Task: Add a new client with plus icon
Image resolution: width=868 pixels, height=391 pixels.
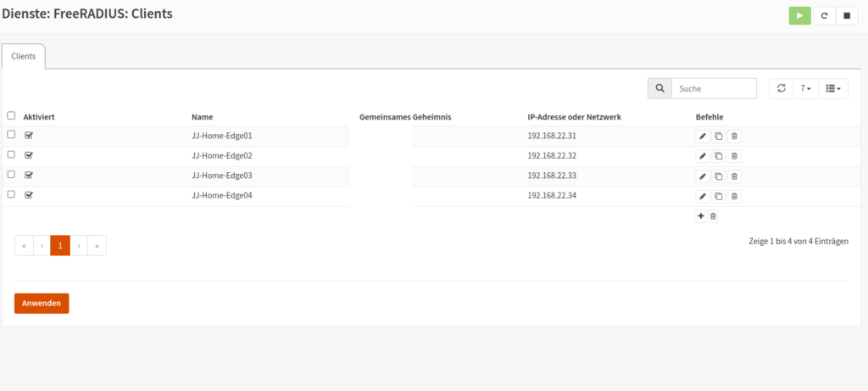Action: (700, 216)
